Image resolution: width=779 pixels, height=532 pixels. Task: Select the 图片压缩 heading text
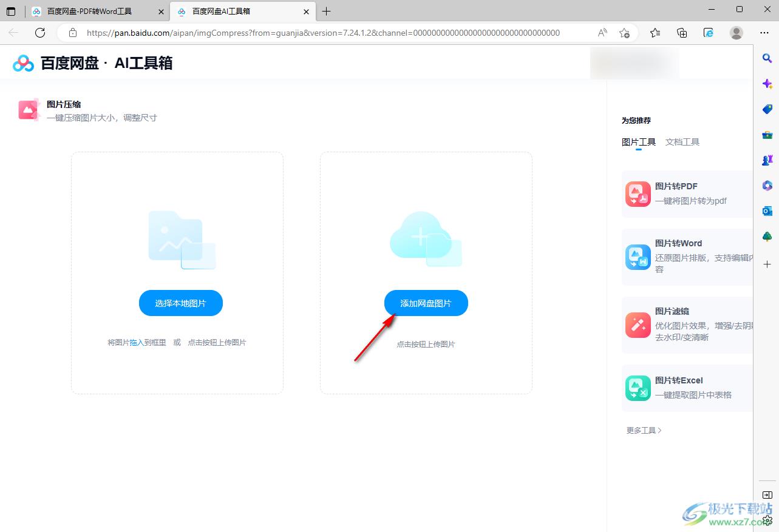tap(64, 104)
